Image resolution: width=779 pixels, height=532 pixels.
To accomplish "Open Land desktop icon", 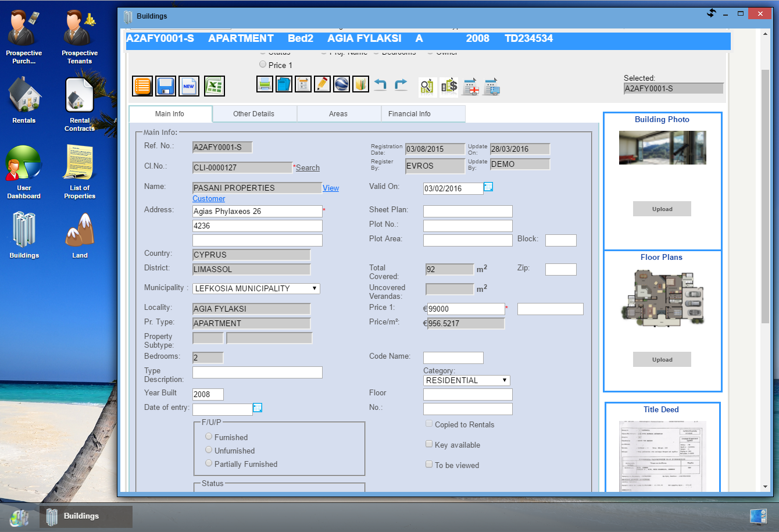I will (x=80, y=235).
